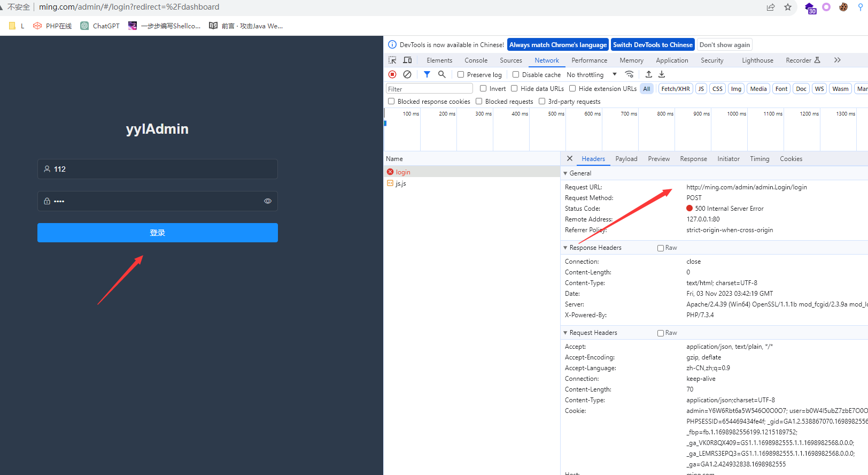The image size is (868, 475).
Task: Click the network Filter text field
Action: tap(429, 89)
